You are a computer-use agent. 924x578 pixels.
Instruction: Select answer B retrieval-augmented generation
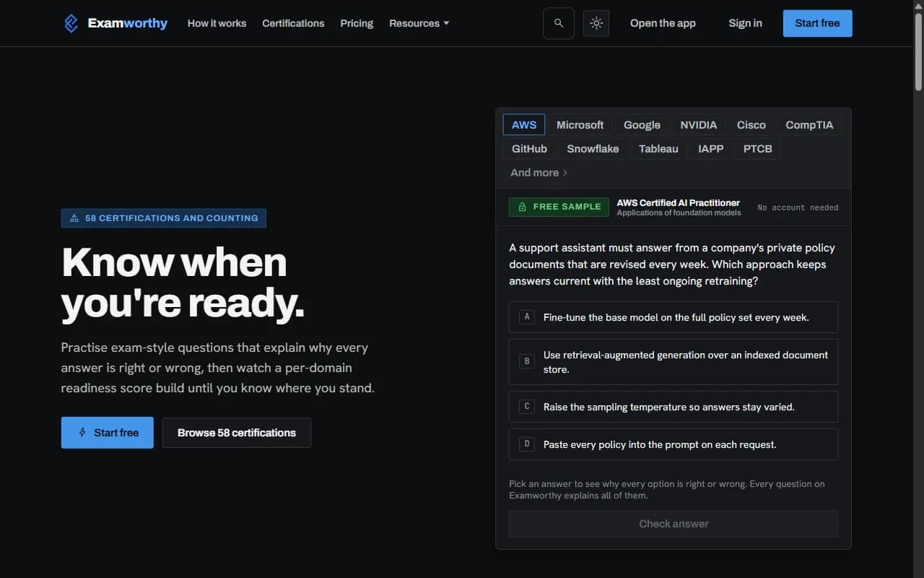pos(674,362)
